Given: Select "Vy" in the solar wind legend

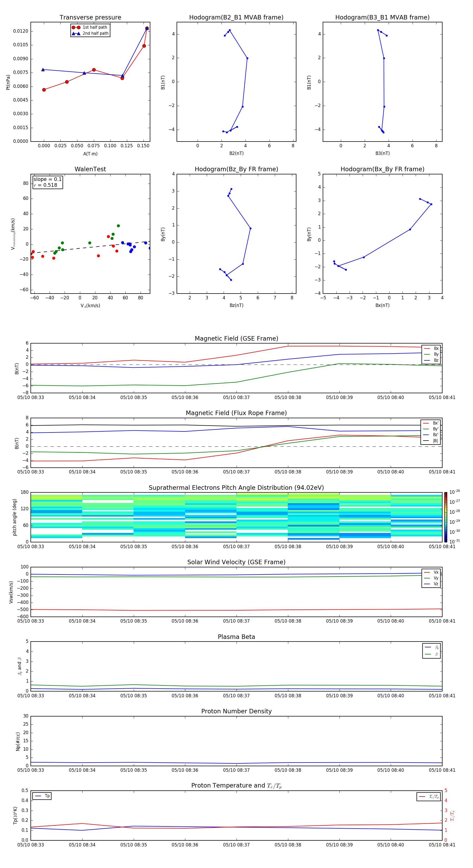Looking at the screenshot, I should 431,578.
